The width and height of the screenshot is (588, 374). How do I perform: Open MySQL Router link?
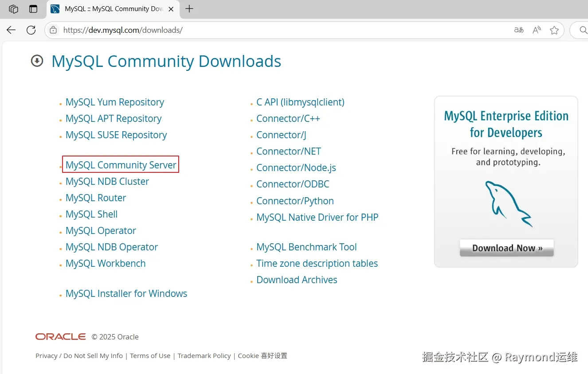pos(96,198)
